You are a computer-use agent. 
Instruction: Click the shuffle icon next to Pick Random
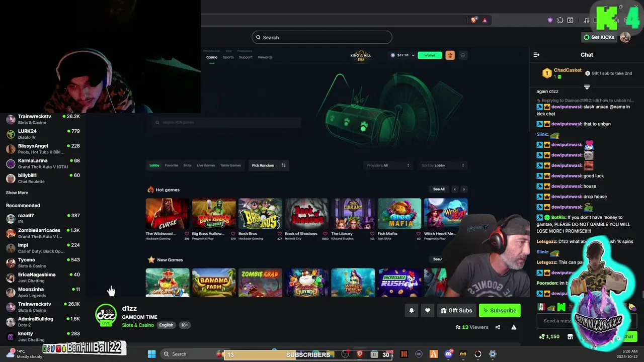[x=284, y=165]
